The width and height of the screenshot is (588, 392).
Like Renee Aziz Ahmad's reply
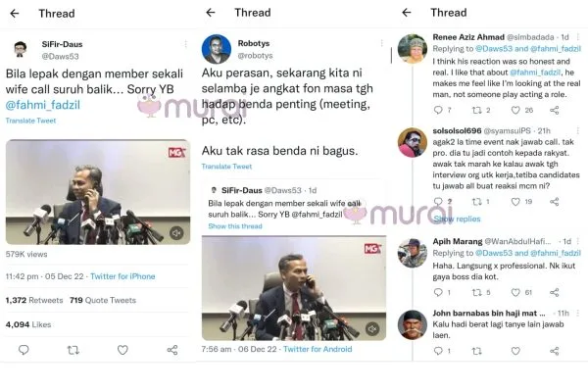516,110
